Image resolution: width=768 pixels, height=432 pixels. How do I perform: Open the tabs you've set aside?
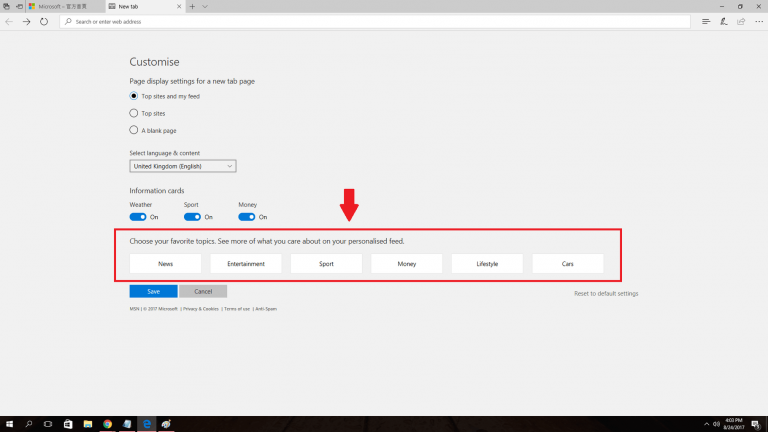click(x=6, y=6)
